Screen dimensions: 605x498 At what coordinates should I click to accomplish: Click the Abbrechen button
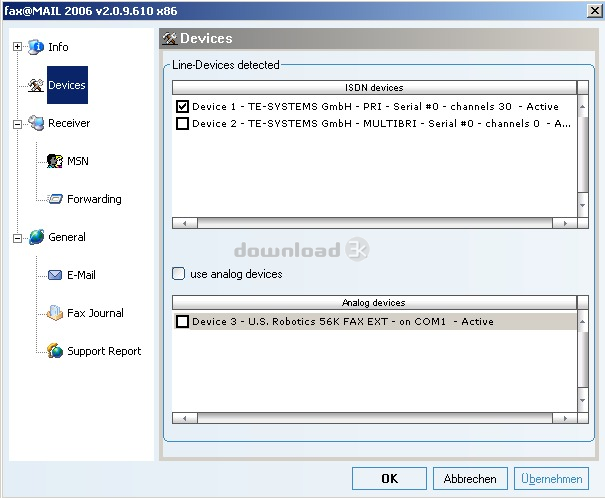coord(470,479)
